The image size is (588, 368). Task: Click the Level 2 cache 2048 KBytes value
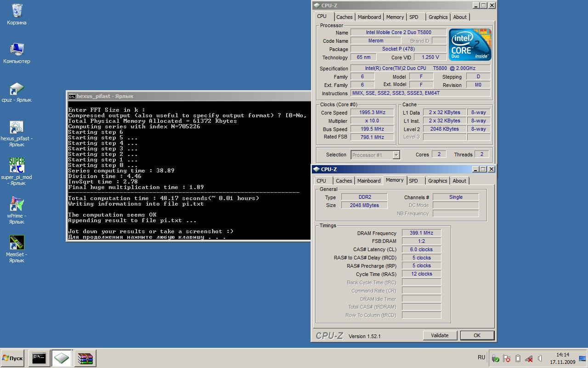[x=444, y=129]
